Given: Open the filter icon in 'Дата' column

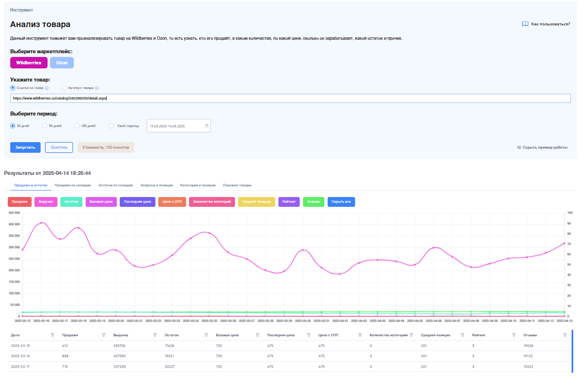Looking at the screenshot, I should [x=52, y=335].
